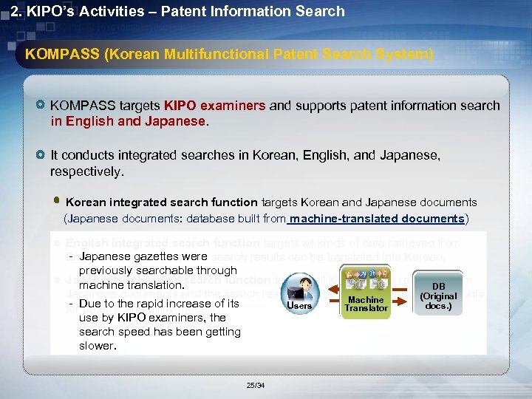The height and width of the screenshot is (399, 532).
Task: Select the red 'KIPO examiners' text
Action: point(214,106)
